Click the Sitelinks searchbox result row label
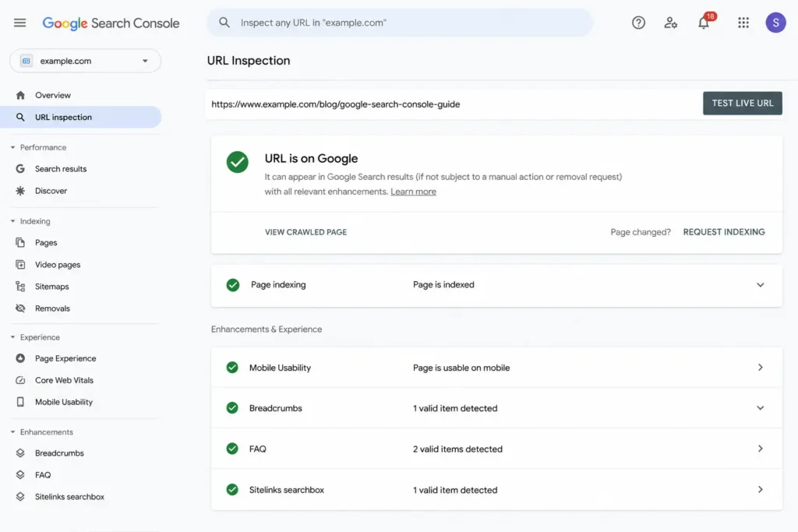 coord(287,490)
